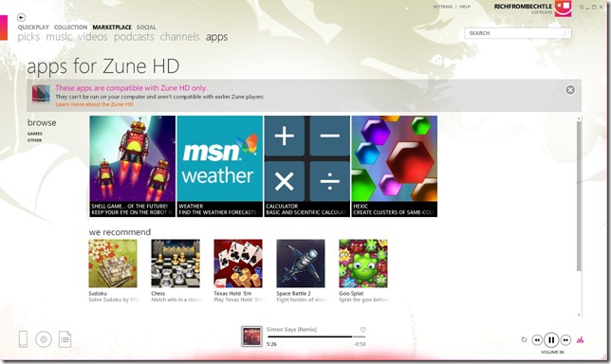Select the Marketplace section
The width and height of the screenshot is (611, 364).
coord(112,27)
